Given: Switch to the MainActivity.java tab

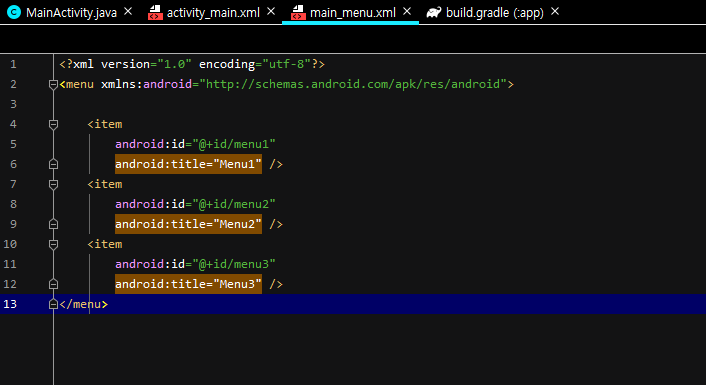Looking at the screenshot, I should click(71, 13).
